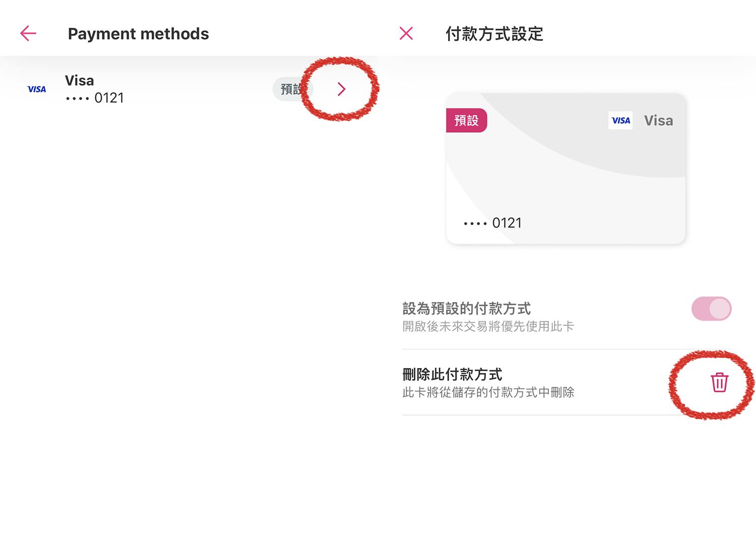Click the 此卡將從儲存的付款方式中刪除 description
This screenshot has height=543, width=756.
488,392
